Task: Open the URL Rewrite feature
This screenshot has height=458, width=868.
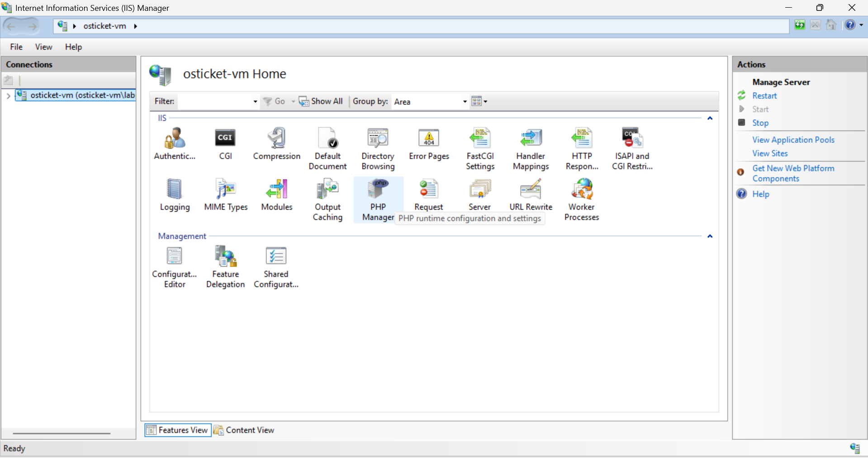Action: pos(531,195)
